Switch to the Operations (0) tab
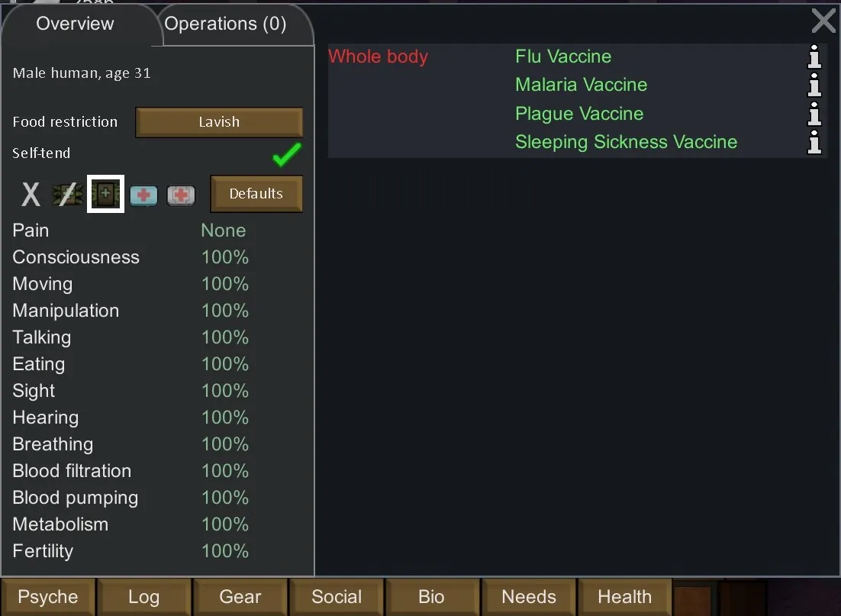The height and width of the screenshot is (616, 841). (x=226, y=24)
